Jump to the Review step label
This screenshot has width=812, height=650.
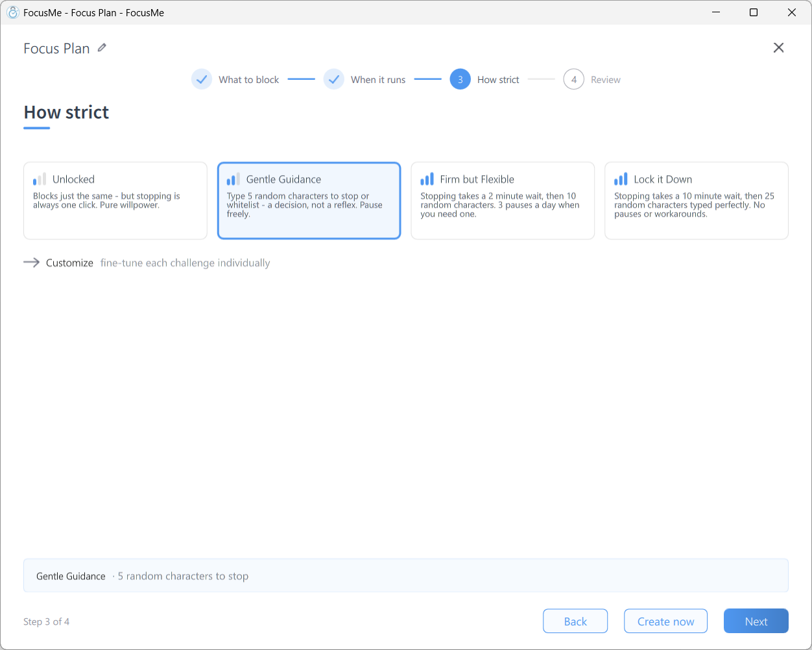click(x=606, y=80)
